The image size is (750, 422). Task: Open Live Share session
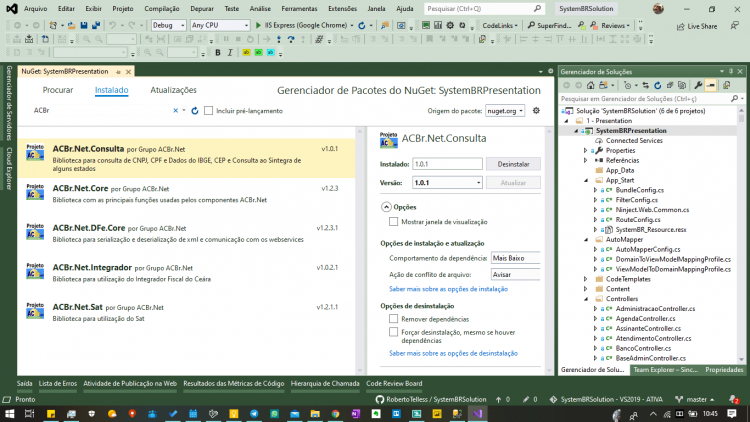click(697, 26)
